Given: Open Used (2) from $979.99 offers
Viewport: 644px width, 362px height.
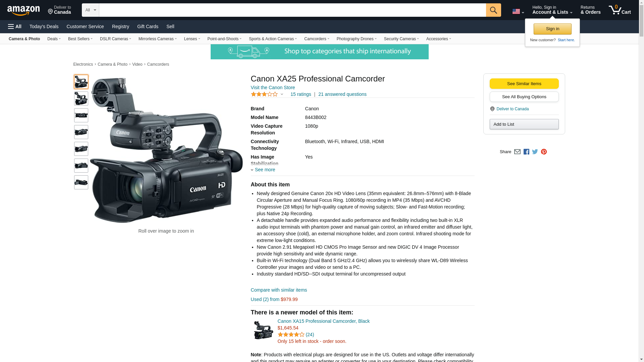Looking at the screenshot, I should coord(274,299).
